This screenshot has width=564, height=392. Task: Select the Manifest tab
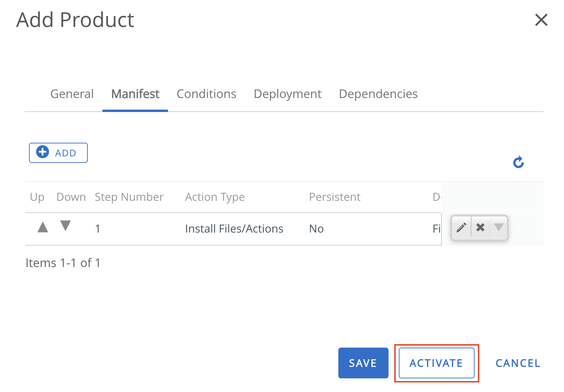click(135, 94)
